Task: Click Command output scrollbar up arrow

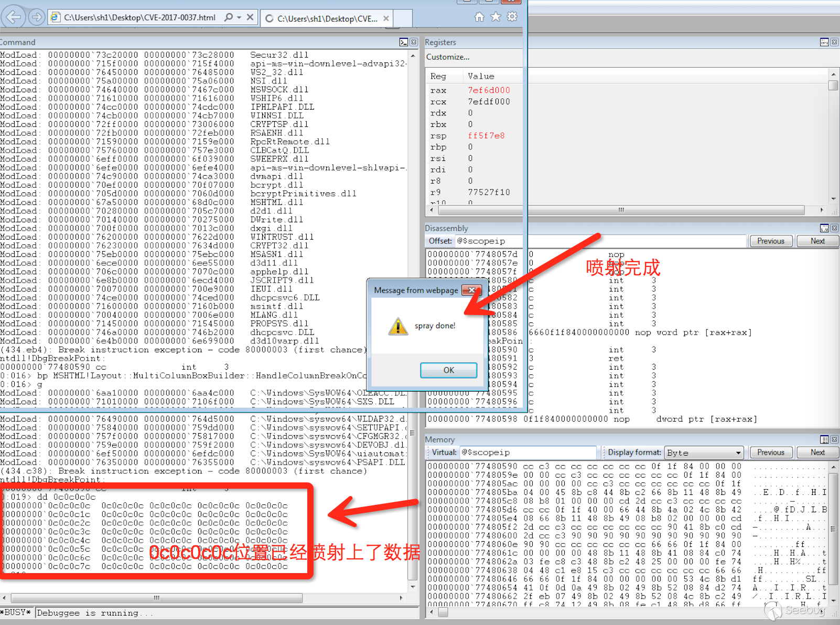Action: tap(413, 56)
